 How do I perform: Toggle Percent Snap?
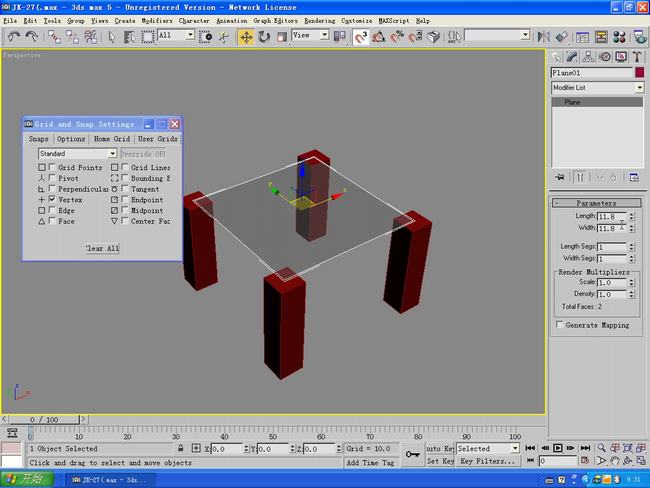click(x=397, y=37)
